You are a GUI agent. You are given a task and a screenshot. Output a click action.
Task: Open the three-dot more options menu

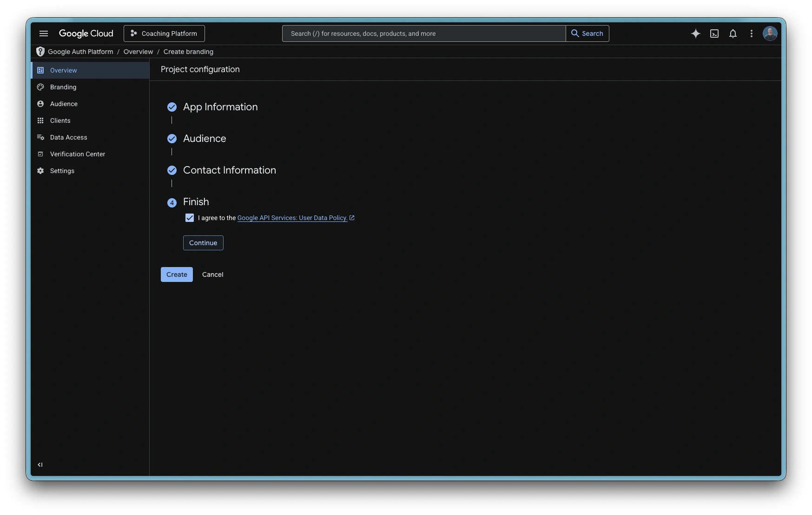[752, 33]
